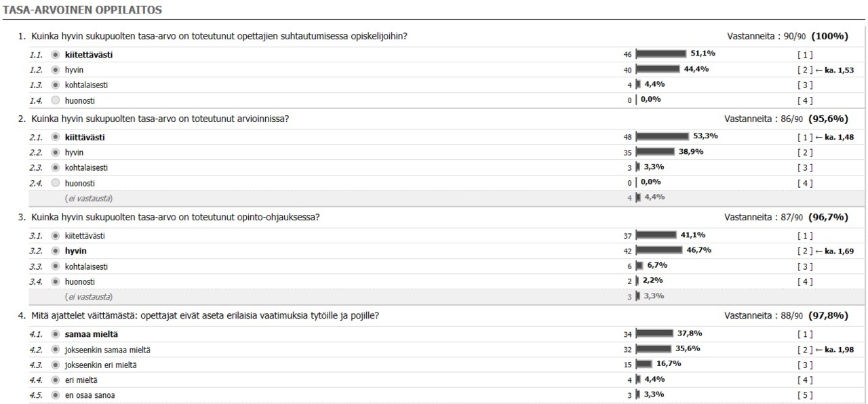Screen dimensions: 868x404
Task: Click the "ei vastausta" row under question 2
Action: point(89,199)
